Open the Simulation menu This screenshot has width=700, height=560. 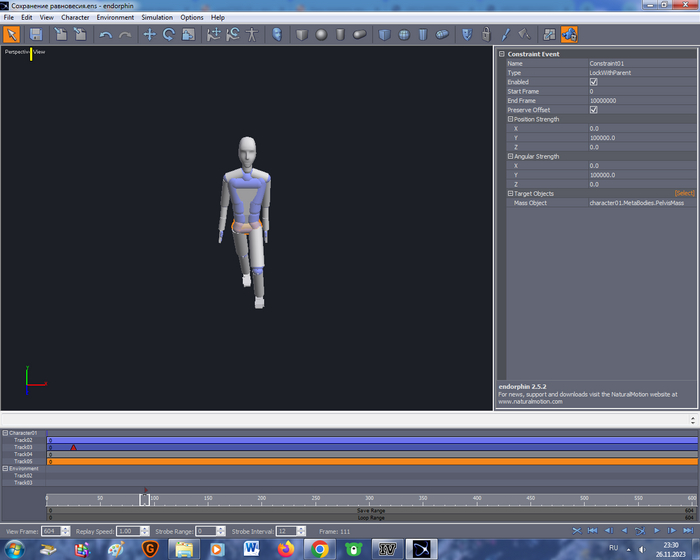coord(156,17)
